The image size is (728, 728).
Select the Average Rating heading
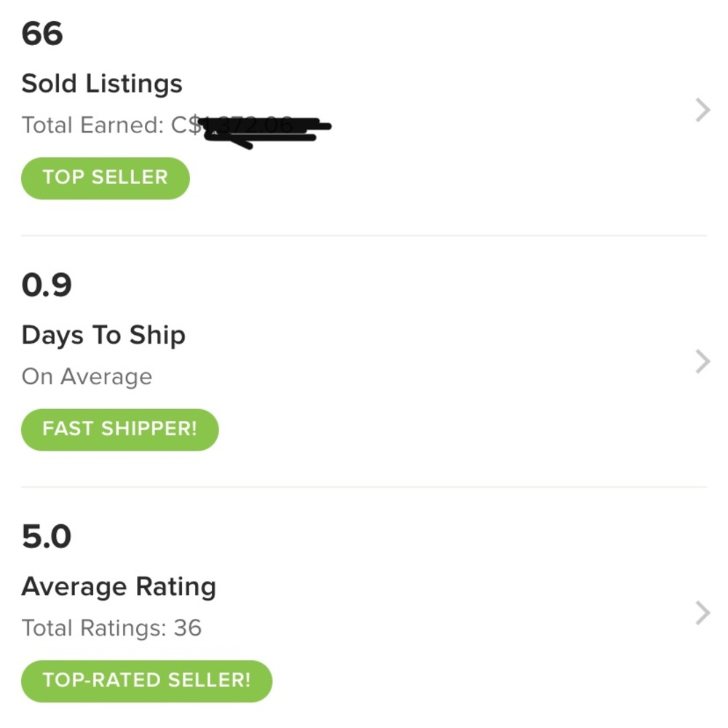[x=119, y=586]
